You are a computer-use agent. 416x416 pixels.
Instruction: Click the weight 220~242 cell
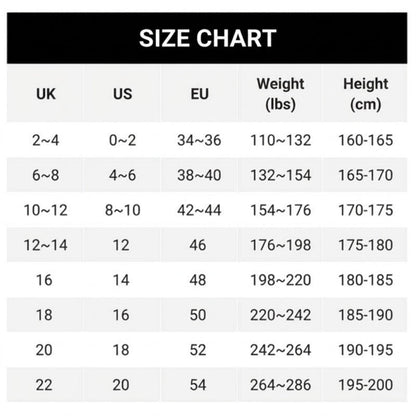click(280, 315)
